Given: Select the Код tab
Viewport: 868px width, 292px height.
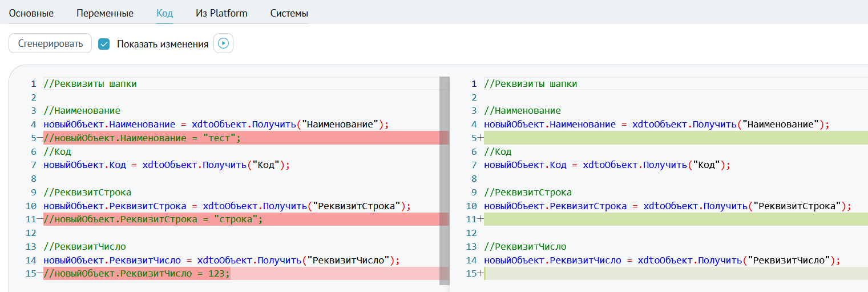Looking at the screenshot, I should (165, 13).
